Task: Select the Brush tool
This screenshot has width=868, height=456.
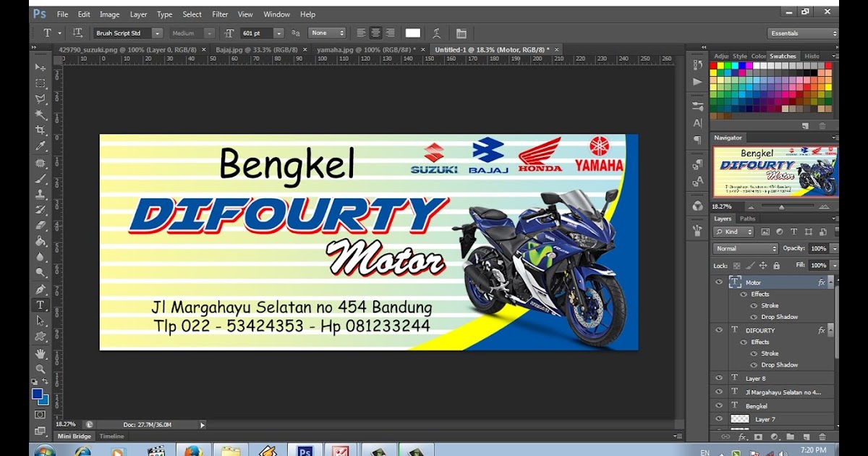Action: [41, 178]
